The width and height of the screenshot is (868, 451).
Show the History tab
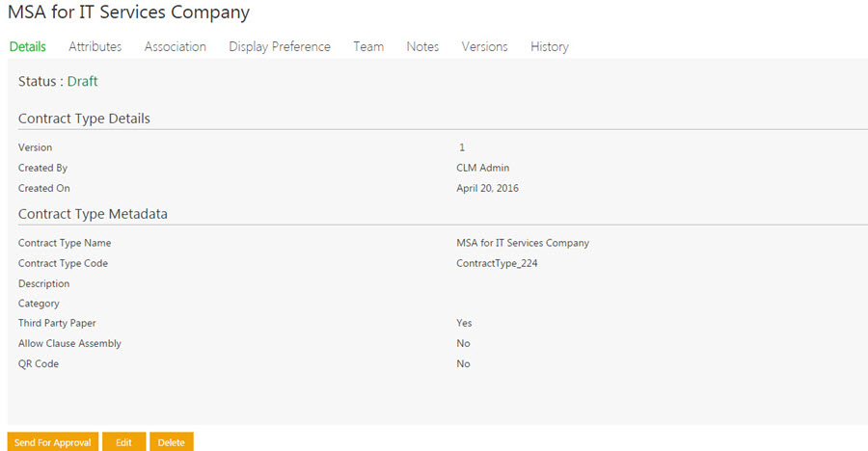click(549, 46)
